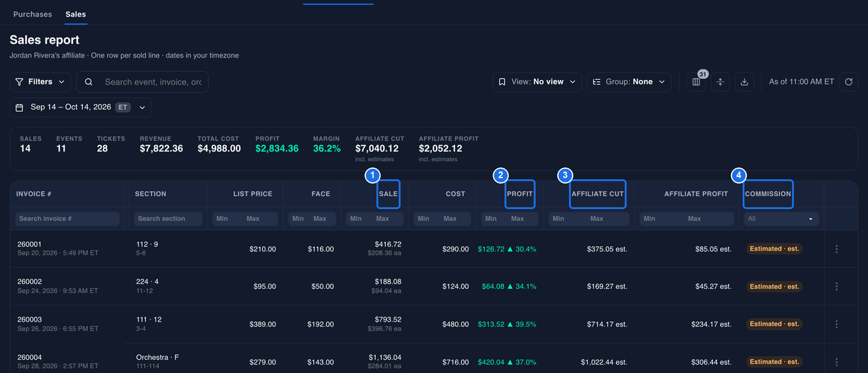Set Min filter under List Price
This screenshot has height=373, width=868.
227,219
